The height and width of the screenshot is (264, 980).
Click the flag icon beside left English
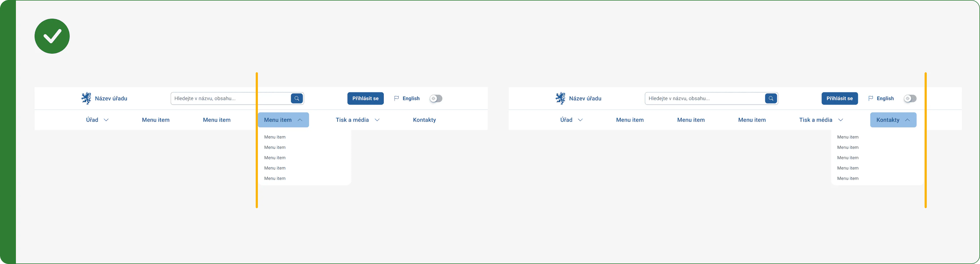(x=396, y=98)
